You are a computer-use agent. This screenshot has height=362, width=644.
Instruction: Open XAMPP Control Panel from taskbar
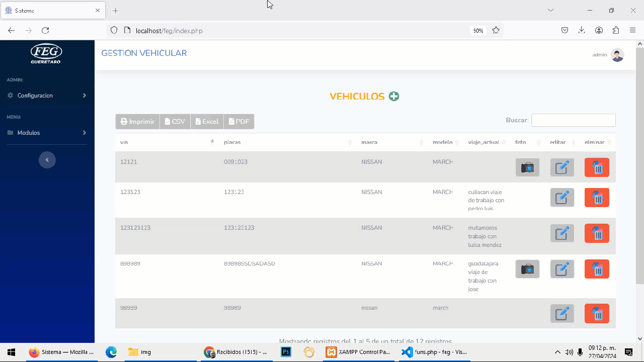(x=358, y=352)
